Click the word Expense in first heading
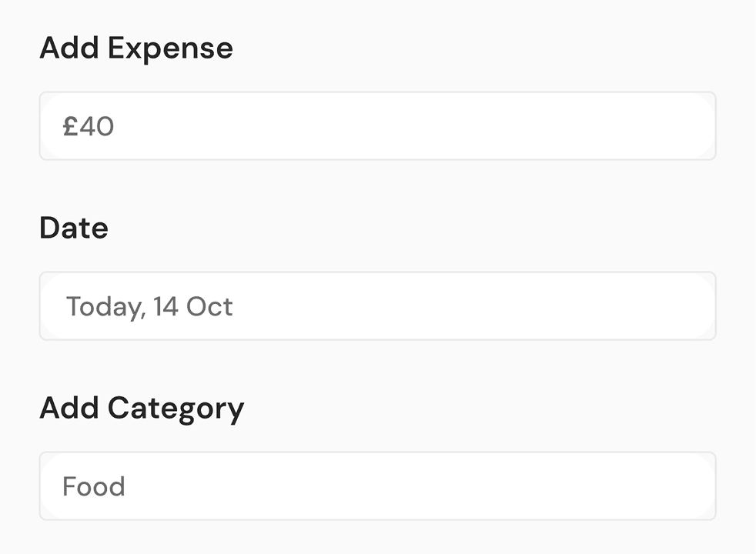This screenshot has width=756, height=554. 170,48
